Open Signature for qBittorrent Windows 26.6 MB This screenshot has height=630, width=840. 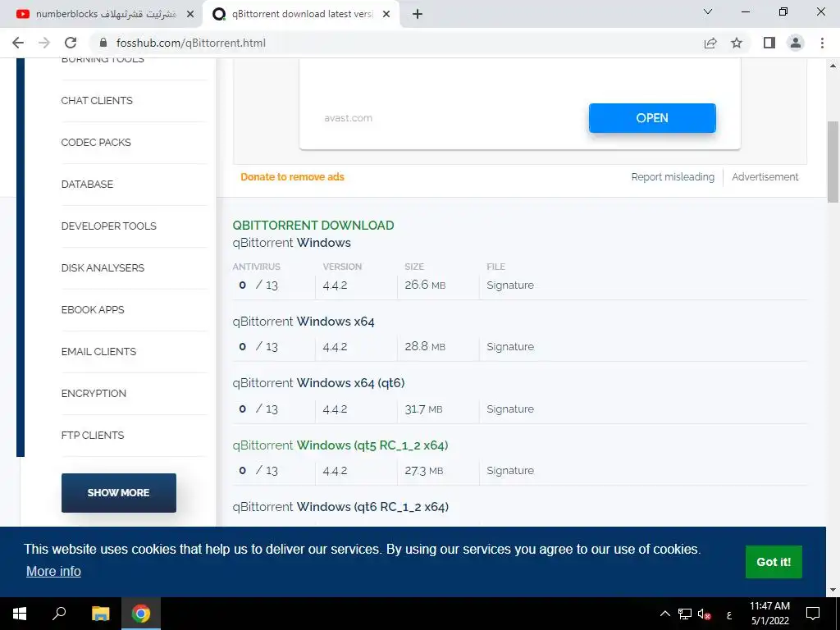point(510,285)
